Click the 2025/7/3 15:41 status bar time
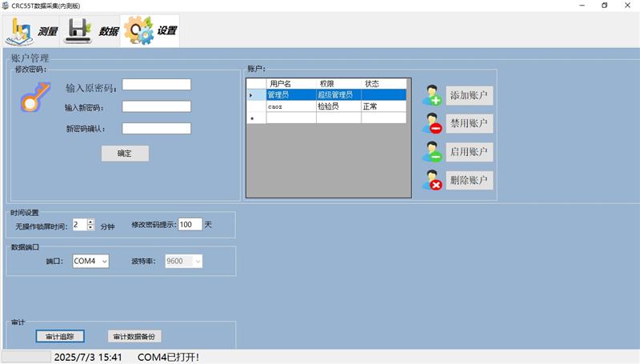640x364 pixels. point(88,358)
